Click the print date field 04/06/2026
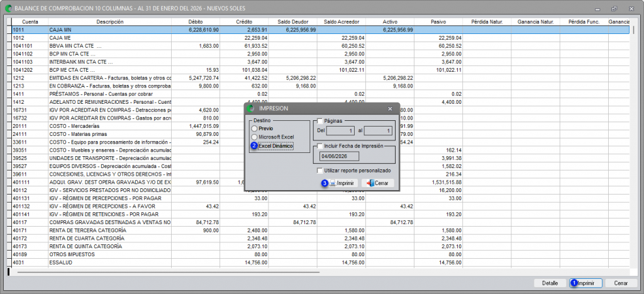 click(x=339, y=156)
